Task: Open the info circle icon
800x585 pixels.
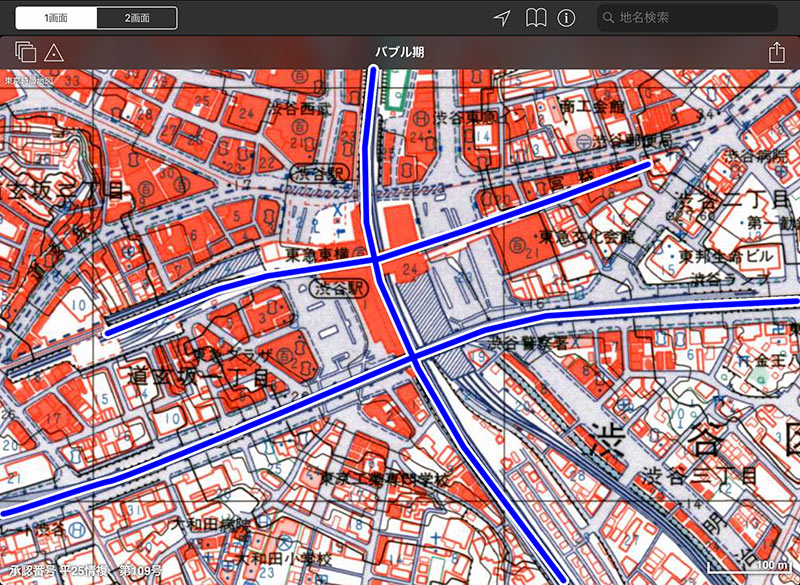Action: 566,18
